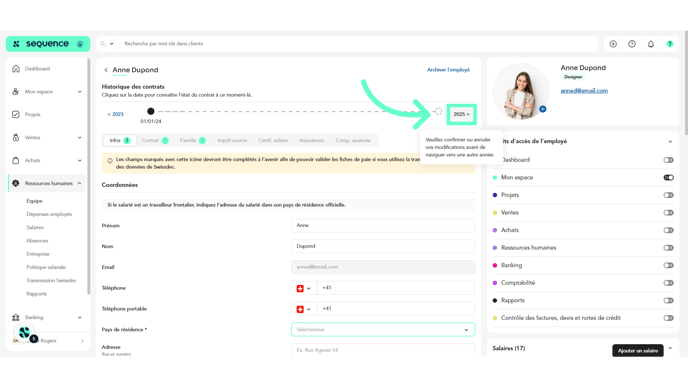Screen dimensions: 688x387
Task: Click the keyword search field
Action: (358, 44)
